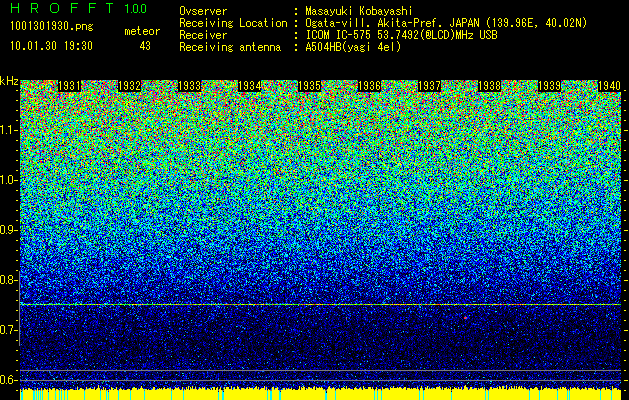Screen dimensions: 629x400
Task: Click the 0.7 frequency axis label
Action: pyautogui.click(x=7, y=330)
